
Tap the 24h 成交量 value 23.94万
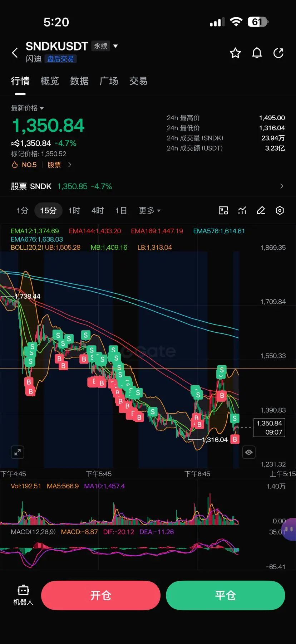pos(273,138)
